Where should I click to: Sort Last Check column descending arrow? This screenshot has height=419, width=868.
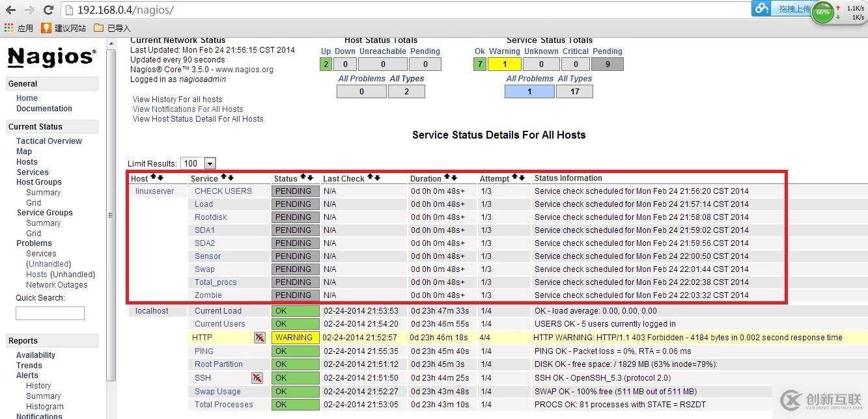[377, 178]
